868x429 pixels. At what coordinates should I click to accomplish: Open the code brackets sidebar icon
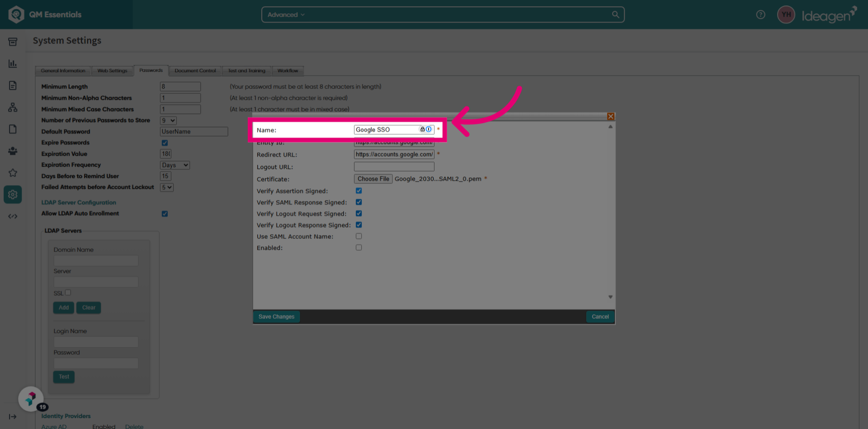(x=13, y=216)
